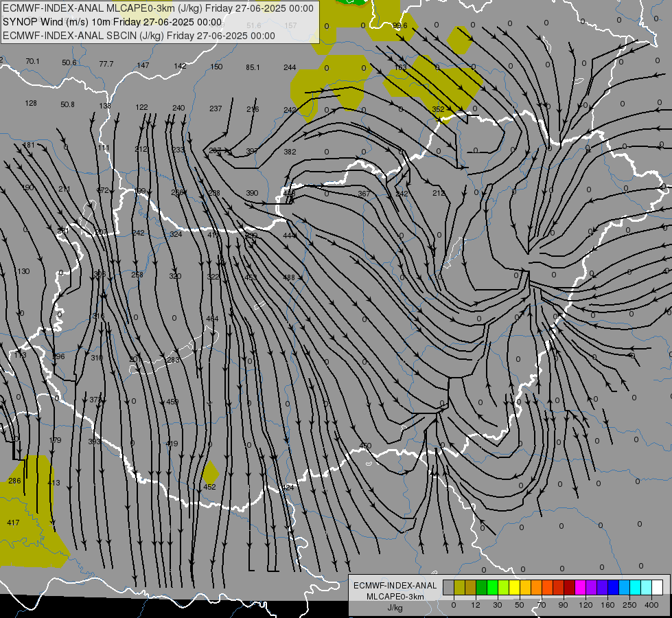Click the sky blue legend swatch left of 250

tap(625, 587)
